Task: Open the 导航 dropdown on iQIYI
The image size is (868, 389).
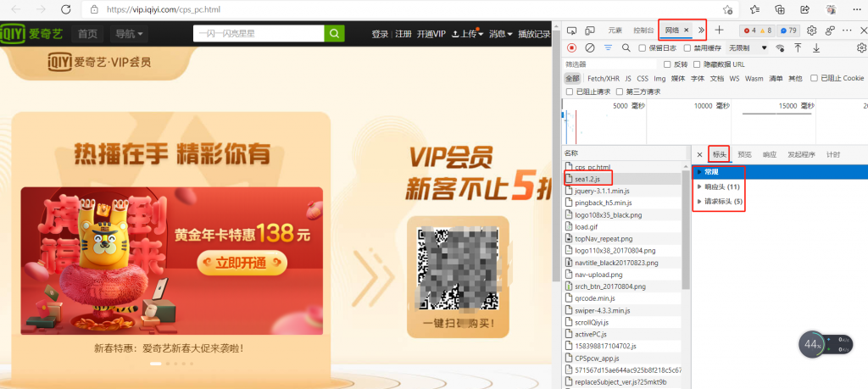Action: tap(129, 34)
